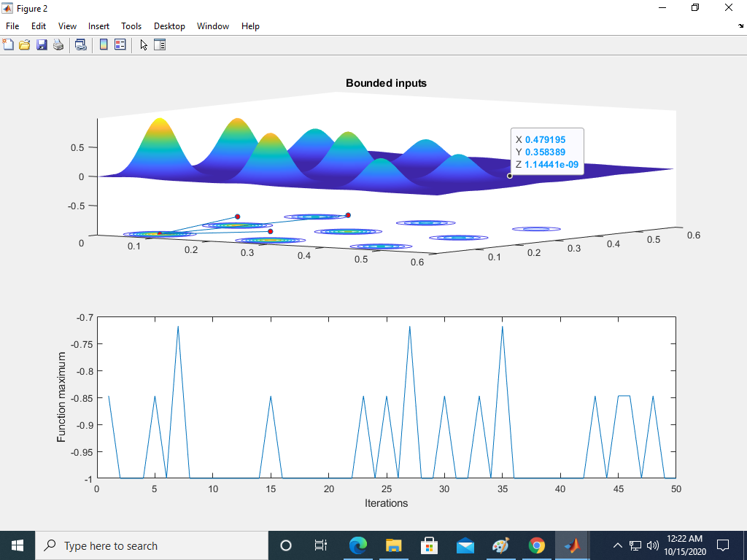The height and width of the screenshot is (560, 747).
Task: Open the Insert menu
Action: click(x=98, y=26)
